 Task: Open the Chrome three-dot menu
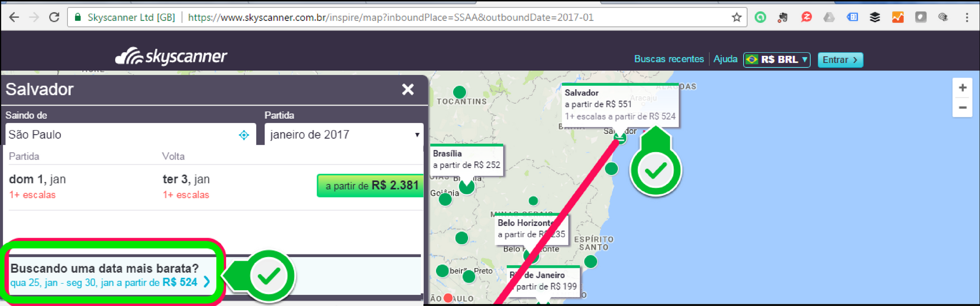pyautogui.click(x=966, y=17)
